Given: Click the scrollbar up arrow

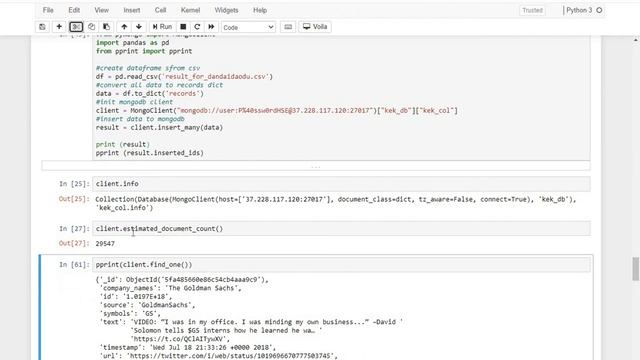Looking at the screenshot, I should coord(636,40).
